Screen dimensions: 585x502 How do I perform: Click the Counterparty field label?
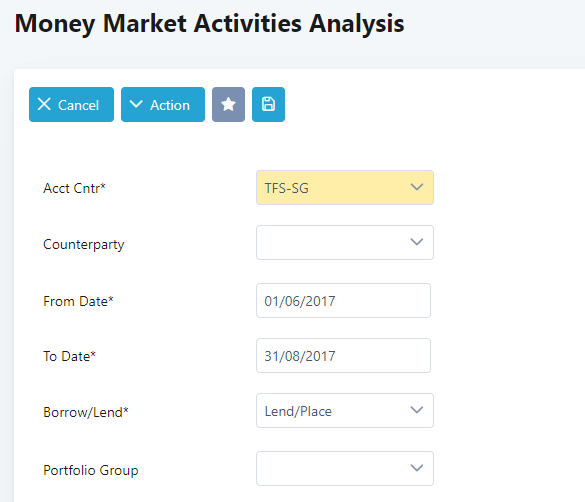(84, 245)
